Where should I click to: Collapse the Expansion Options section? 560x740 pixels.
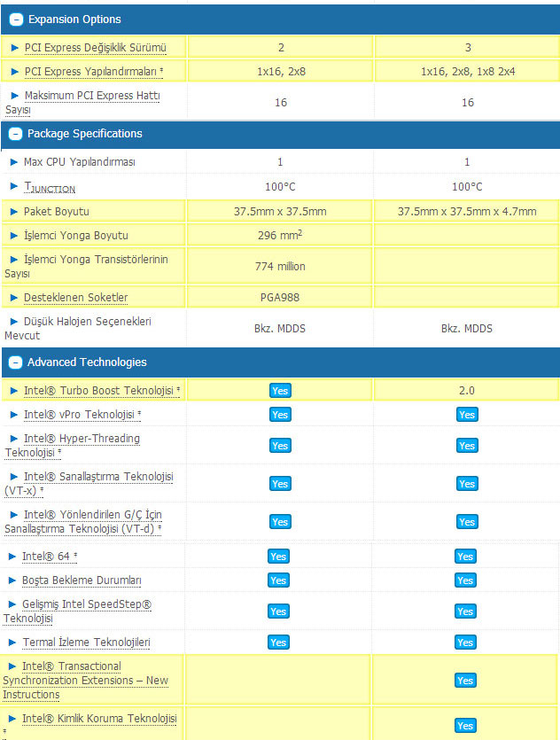[16, 19]
